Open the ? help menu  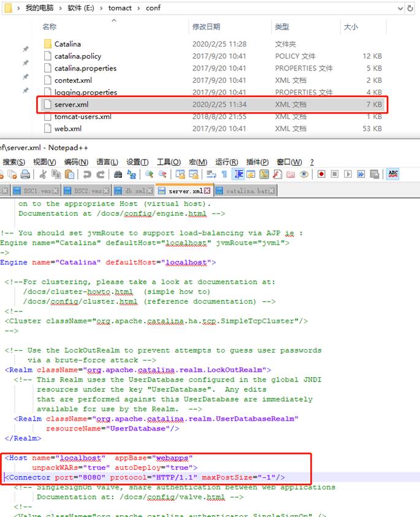312,162
